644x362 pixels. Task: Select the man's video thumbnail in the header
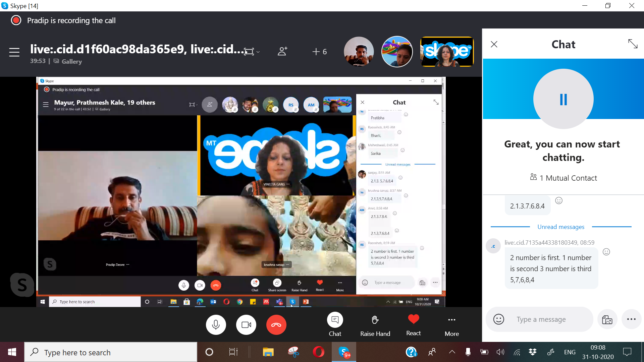(359, 52)
